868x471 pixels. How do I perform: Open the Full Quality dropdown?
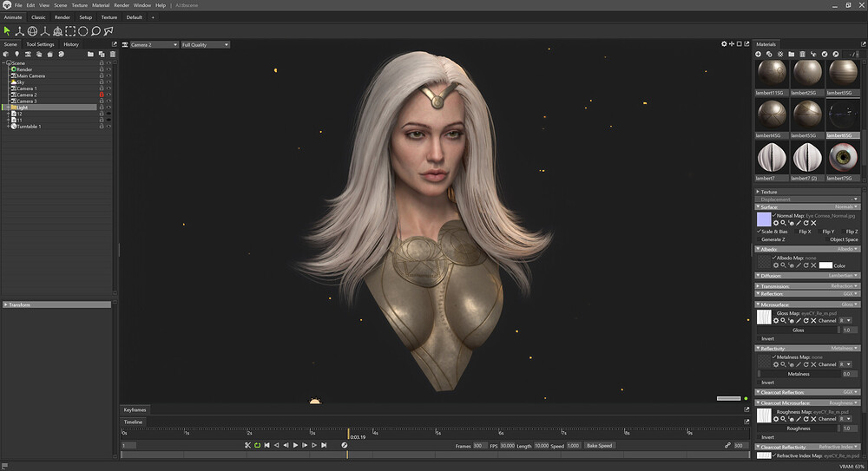pos(205,44)
